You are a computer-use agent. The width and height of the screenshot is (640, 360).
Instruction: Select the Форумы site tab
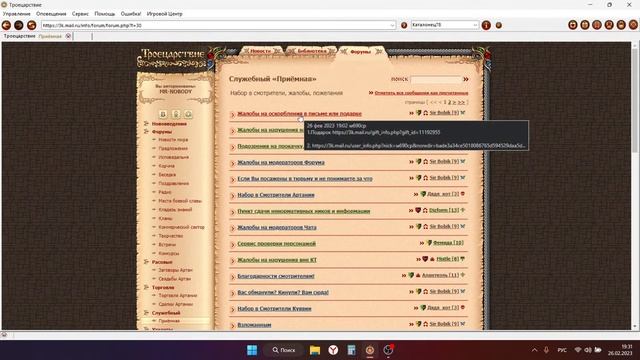click(361, 51)
